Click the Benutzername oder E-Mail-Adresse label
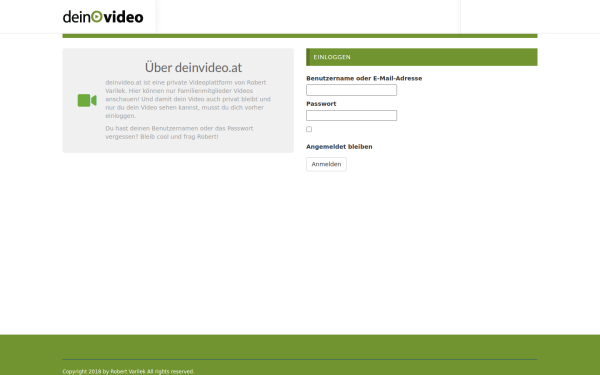600x375 pixels. (x=364, y=78)
